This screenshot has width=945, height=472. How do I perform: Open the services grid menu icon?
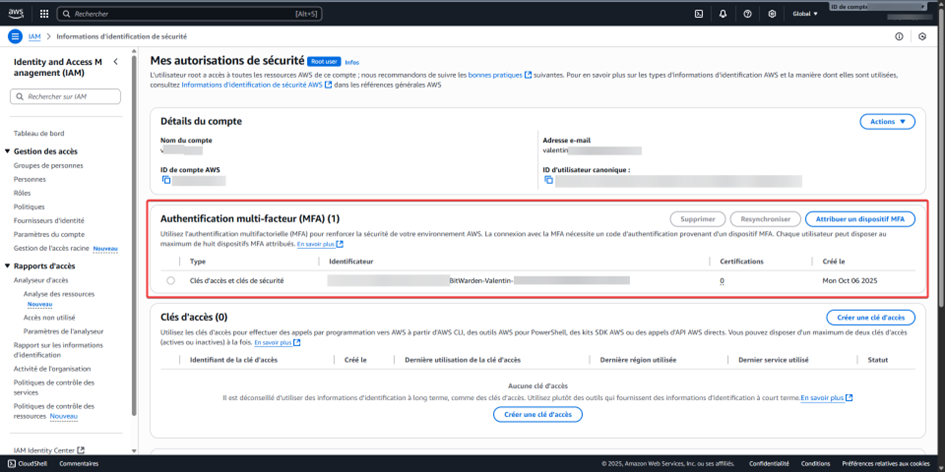pyautogui.click(x=44, y=13)
